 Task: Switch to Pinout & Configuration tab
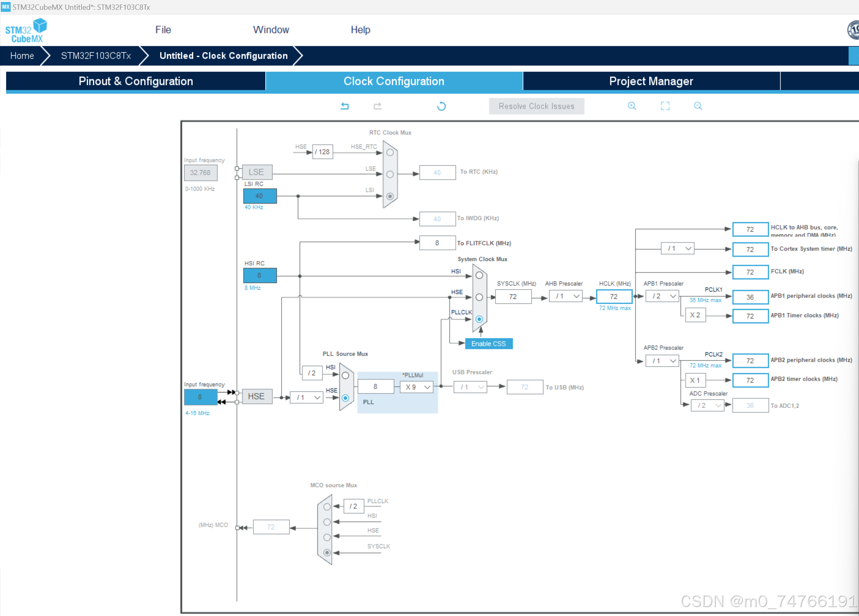(x=136, y=81)
